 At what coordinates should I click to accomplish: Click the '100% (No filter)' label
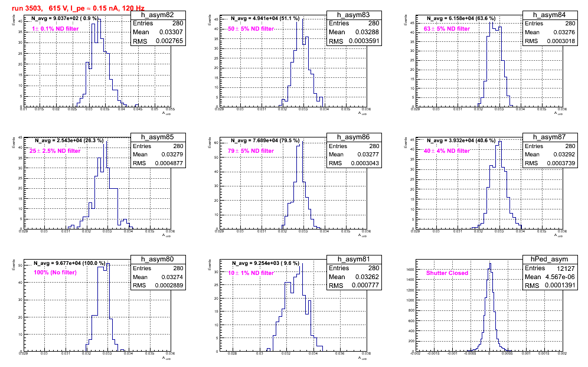click(55, 273)
